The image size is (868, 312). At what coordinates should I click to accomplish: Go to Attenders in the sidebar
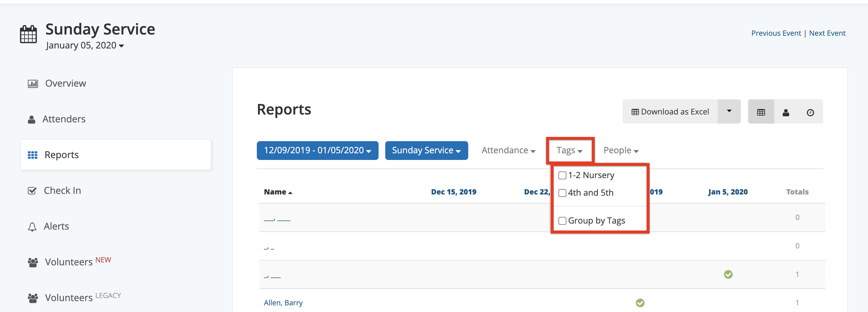64,119
